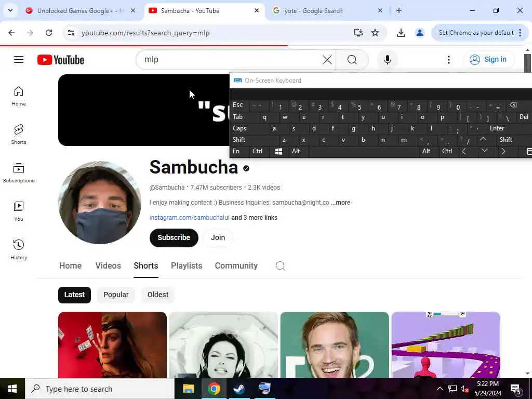Click Esc key on On-Screen Keyboard
532x399 pixels.
coord(240,105)
